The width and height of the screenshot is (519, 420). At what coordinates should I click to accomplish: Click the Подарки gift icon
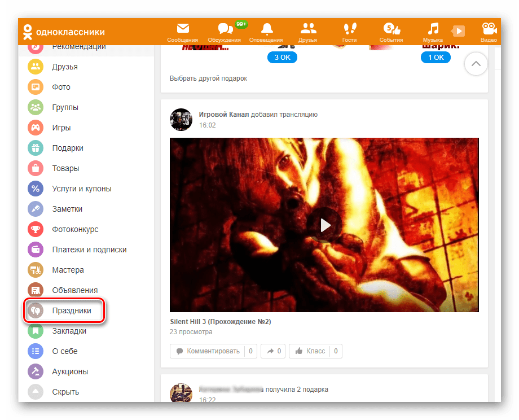pos(36,148)
